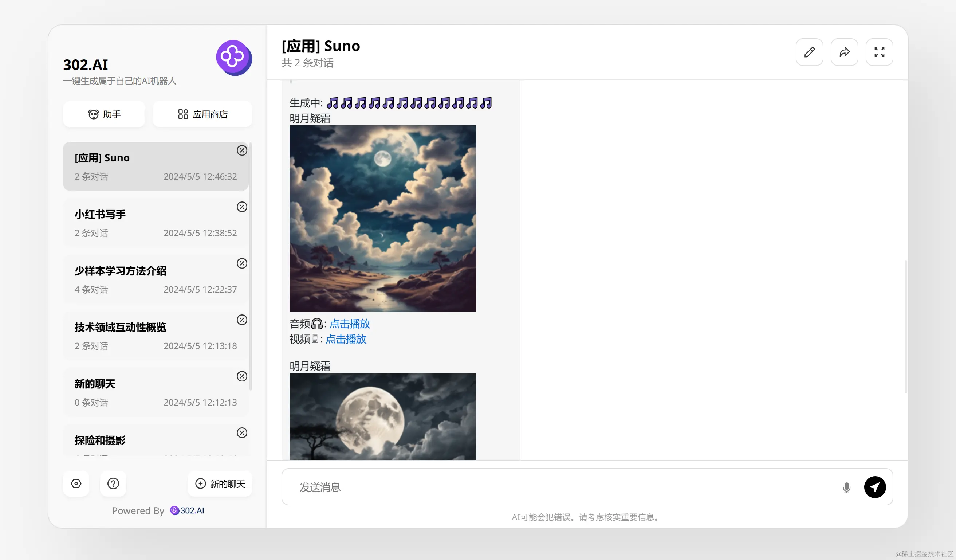Click the pencil edit icon in header

point(809,52)
